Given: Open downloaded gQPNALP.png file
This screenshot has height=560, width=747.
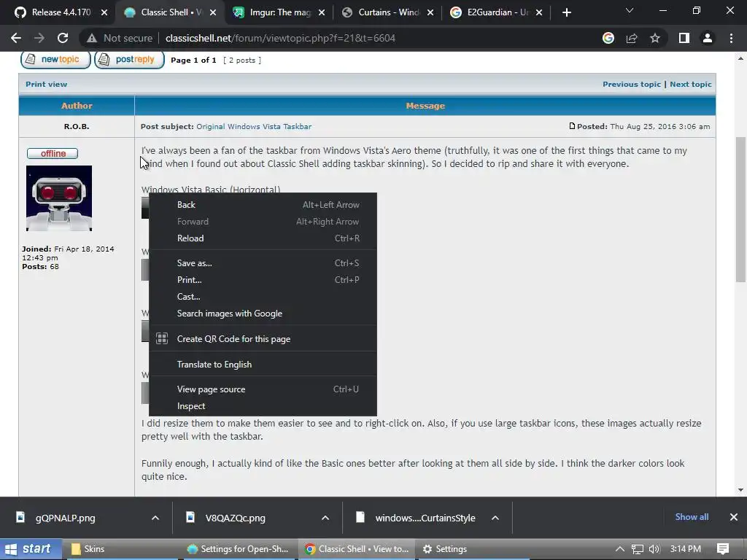Looking at the screenshot, I should click(x=65, y=518).
